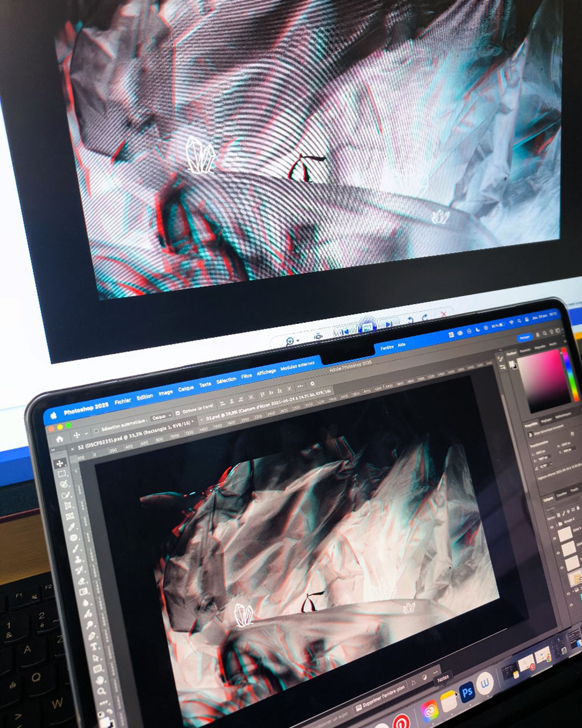582x728 pixels.
Task: Open the Calque dropdown in options bar
Action: pyautogui.click(x=162, y=417)
